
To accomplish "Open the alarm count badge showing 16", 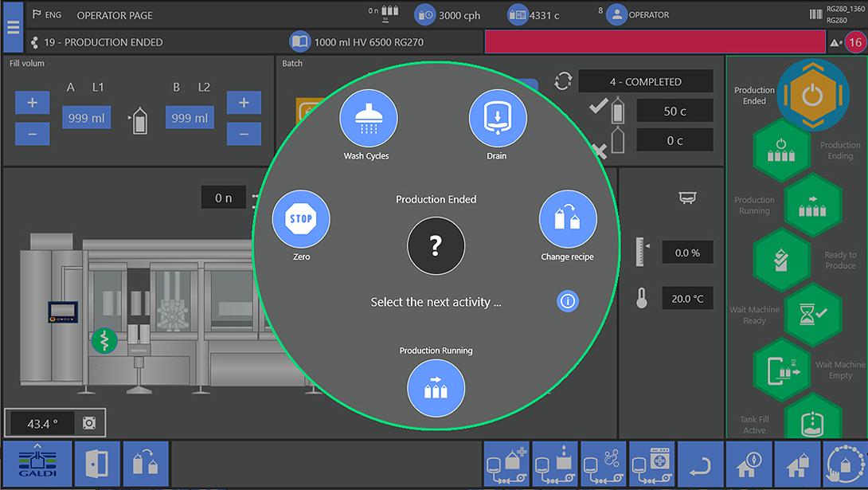I will (854, 42).
